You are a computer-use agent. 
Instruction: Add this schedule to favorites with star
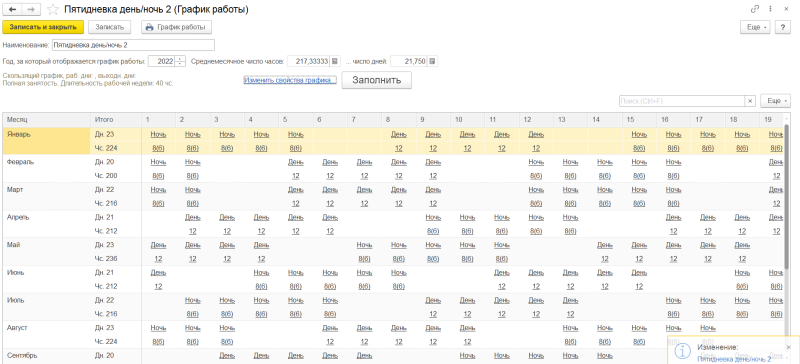tap(52, 10)
